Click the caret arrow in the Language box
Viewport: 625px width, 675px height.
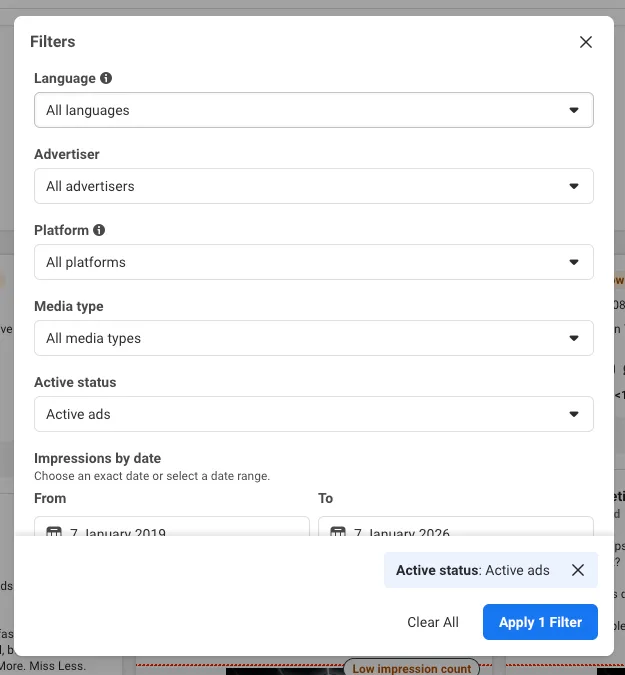574,110
